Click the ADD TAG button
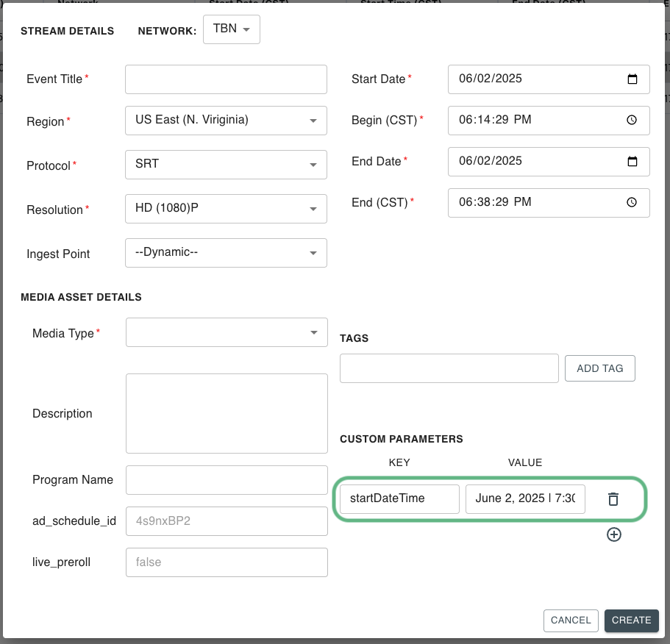670x644 pixels. point(599,368)
